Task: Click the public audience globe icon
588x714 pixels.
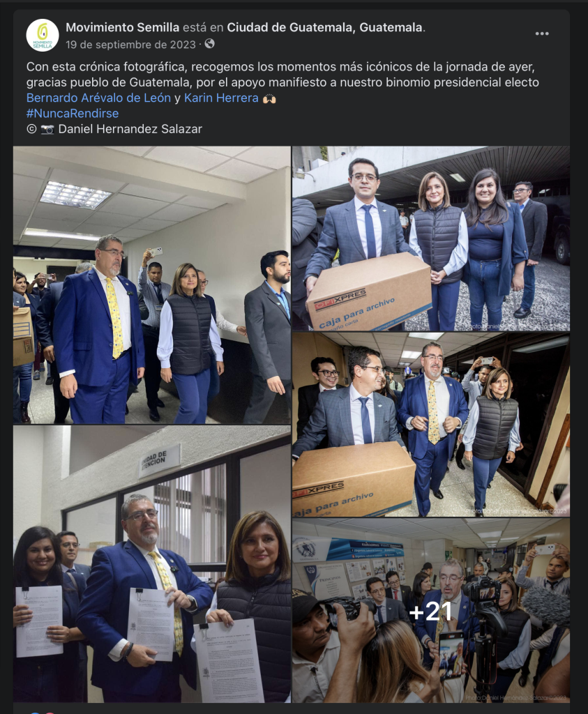Action: 209,44
